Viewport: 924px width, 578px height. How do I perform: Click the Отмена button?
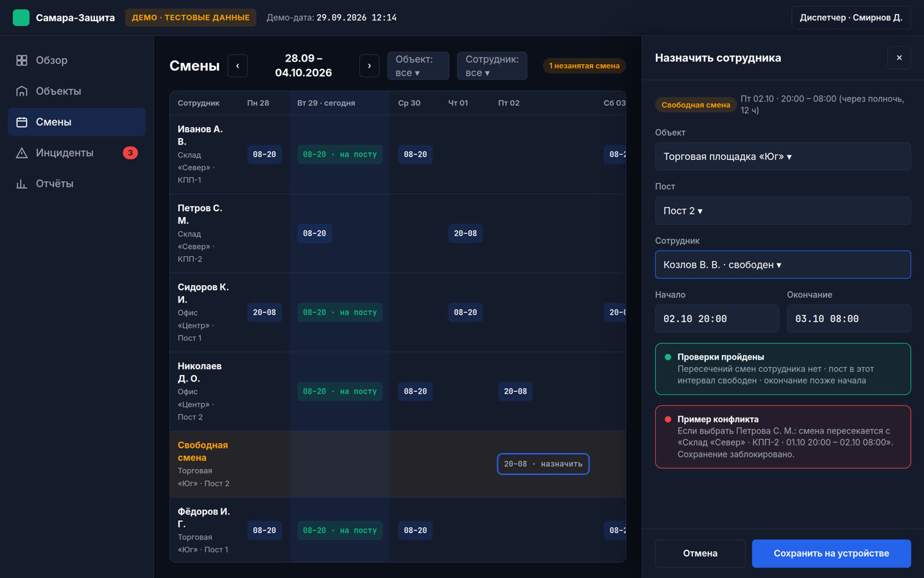click(700, 554)
